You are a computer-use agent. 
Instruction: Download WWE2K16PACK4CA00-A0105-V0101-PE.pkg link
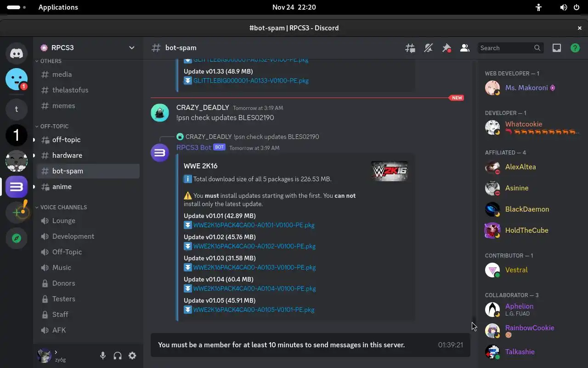point(254,310)
